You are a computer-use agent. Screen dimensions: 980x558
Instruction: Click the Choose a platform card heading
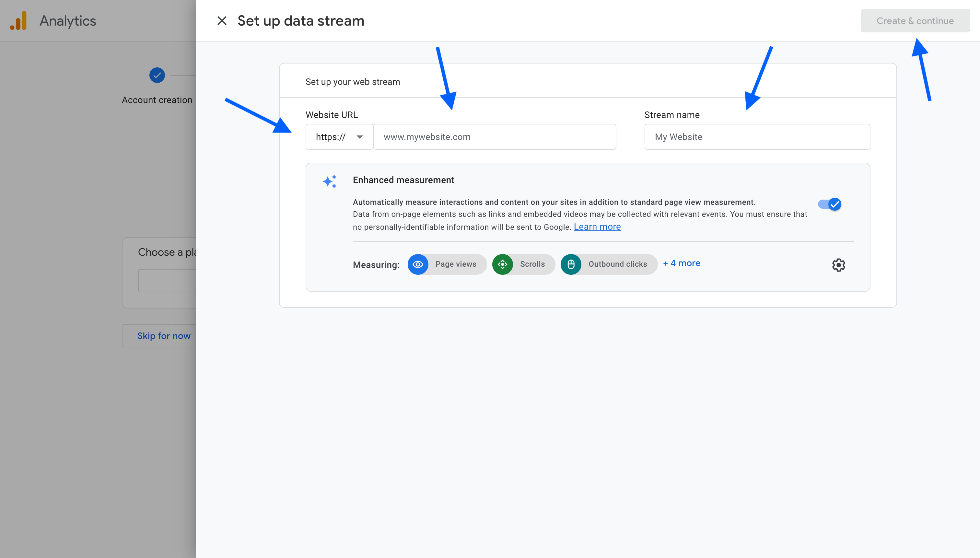click(167, 252)
